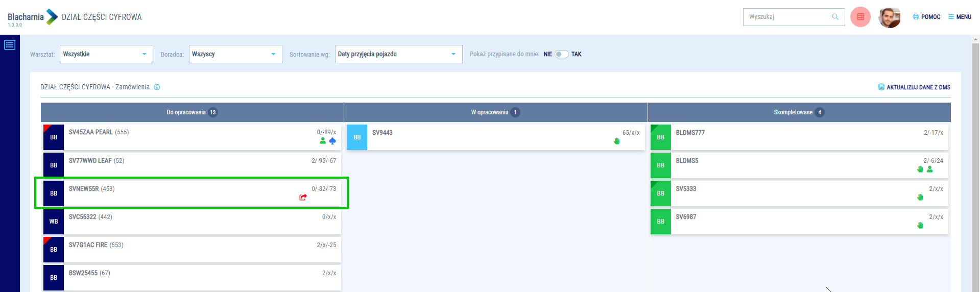Open the MENU in top bar
Screen dimensions: 980x292
pos(960,17)
